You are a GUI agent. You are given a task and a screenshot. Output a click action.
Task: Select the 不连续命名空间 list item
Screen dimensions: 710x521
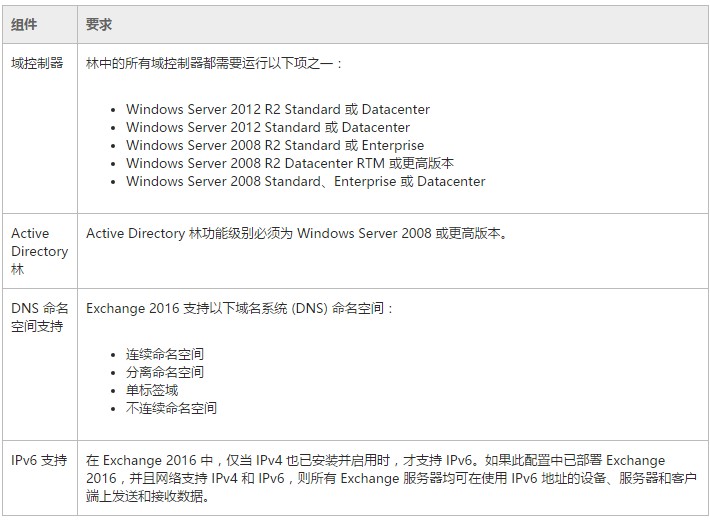coord(171,408)
